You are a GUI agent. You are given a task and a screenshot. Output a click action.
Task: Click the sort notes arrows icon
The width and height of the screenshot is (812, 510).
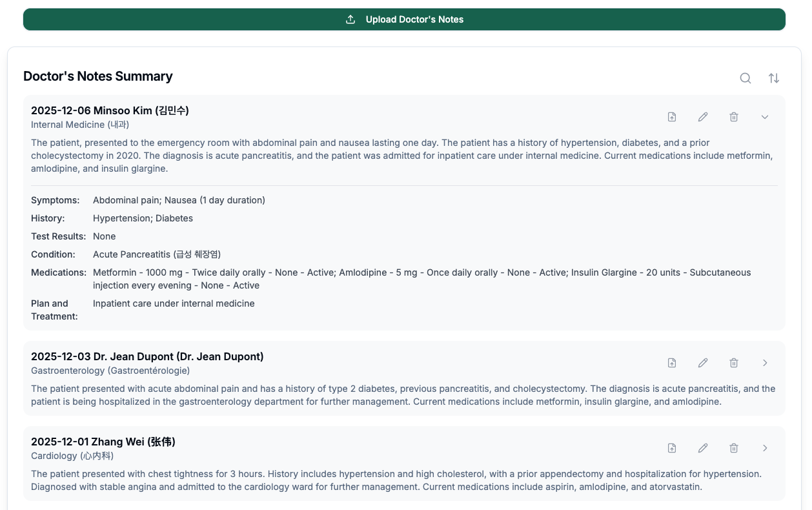click(x=773, y=78)
